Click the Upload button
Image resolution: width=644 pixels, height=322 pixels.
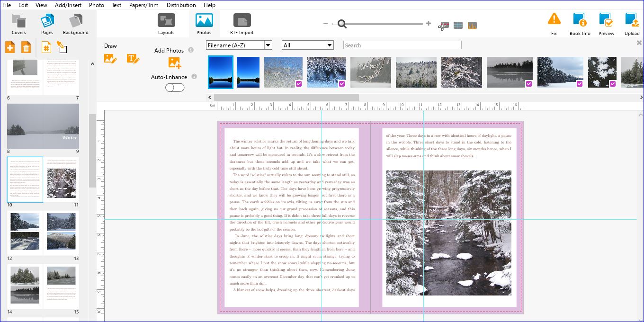click(x=632, y=24)
